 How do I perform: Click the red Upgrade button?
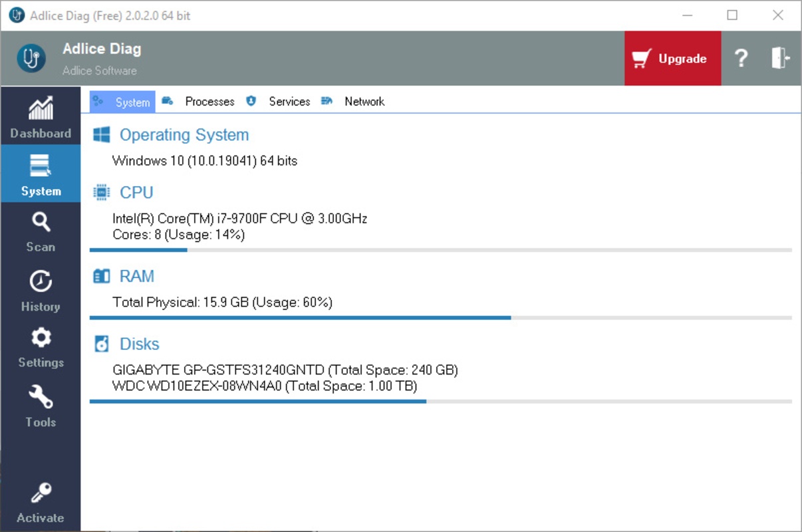click(x=672, y=59)
